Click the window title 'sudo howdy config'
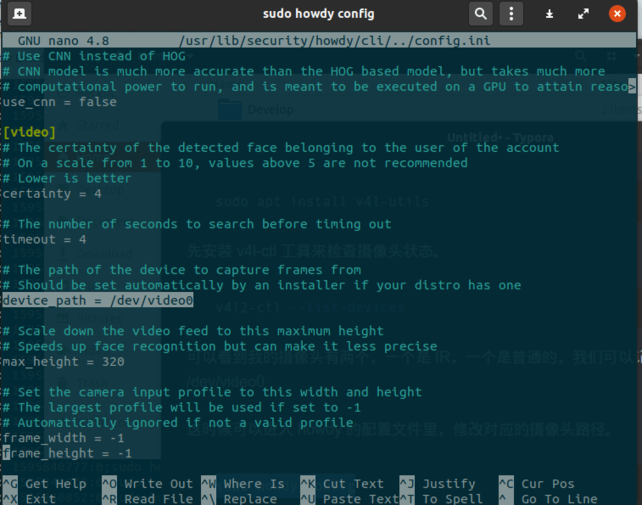The width and height of the screenshot is (642, 505). [319, 14]
